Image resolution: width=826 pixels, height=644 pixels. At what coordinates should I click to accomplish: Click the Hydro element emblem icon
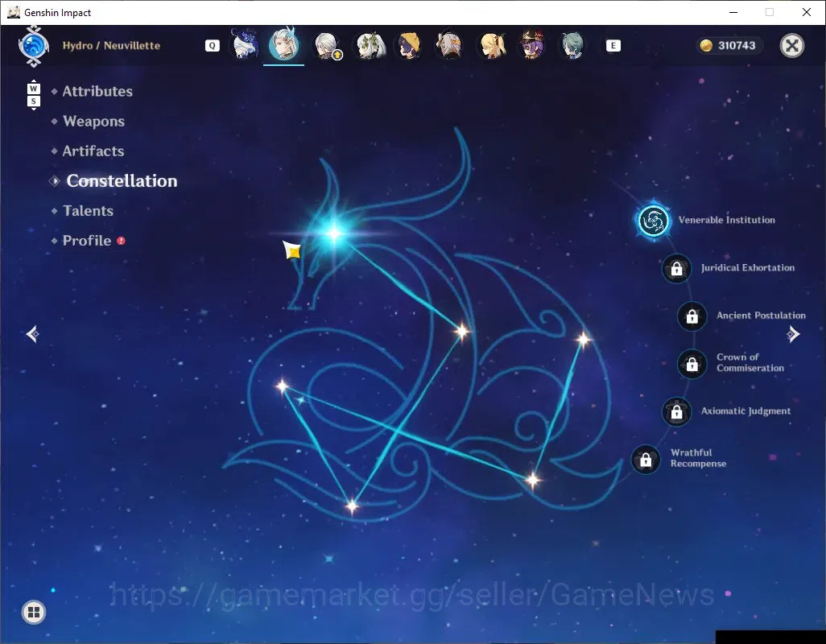(x=34, y=47)
